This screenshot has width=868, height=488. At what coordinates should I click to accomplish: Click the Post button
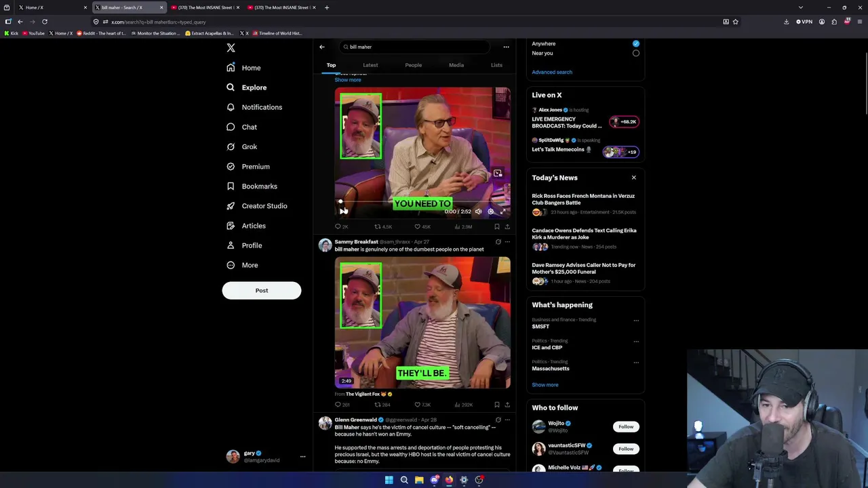tap(262, 290)
